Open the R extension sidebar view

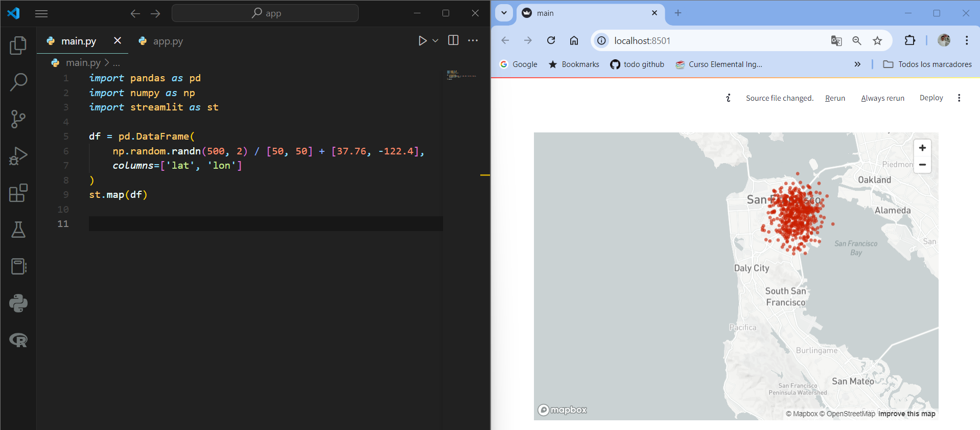(18, 340)
